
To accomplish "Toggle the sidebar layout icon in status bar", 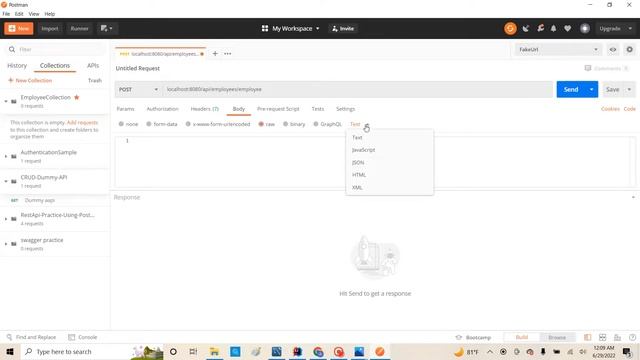I will click(x=587, y=337).
